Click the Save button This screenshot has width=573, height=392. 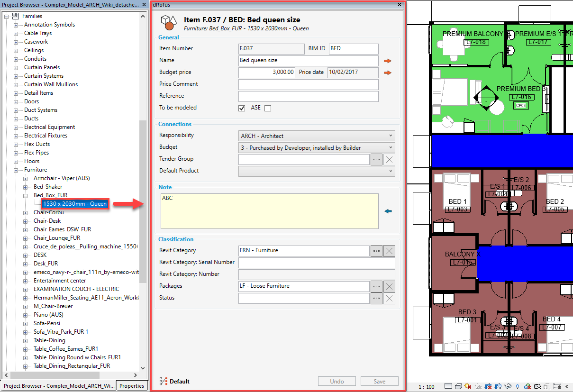[379, 382]
